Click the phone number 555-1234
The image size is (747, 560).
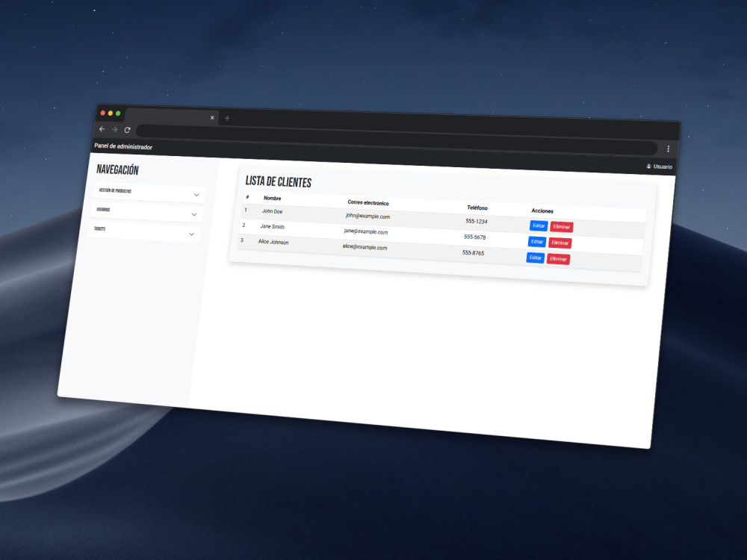pyautogui.click(x=477, y=222)
